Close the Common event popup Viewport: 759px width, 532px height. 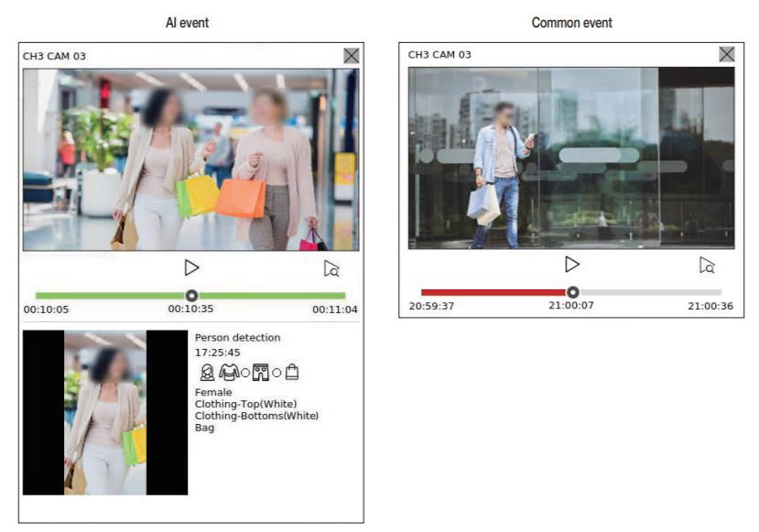point(727,54)
